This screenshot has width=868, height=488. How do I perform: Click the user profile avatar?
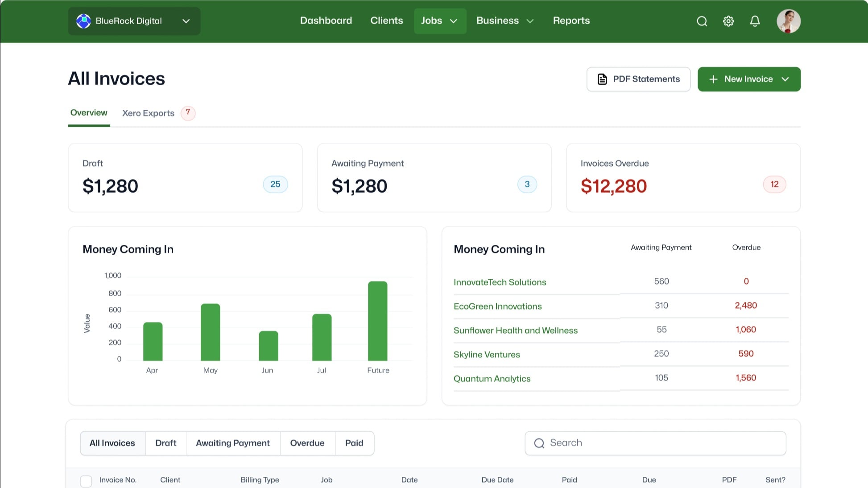pos(788,21)
